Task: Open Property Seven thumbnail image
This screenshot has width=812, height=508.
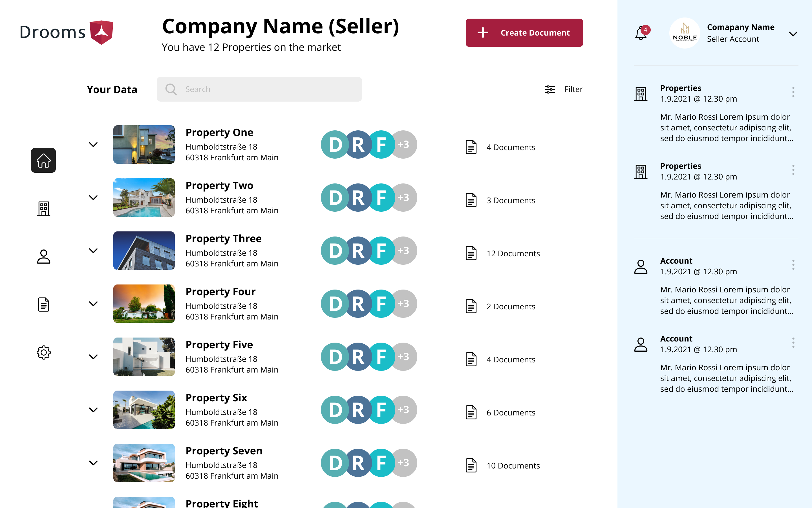Action: [144, 463]
